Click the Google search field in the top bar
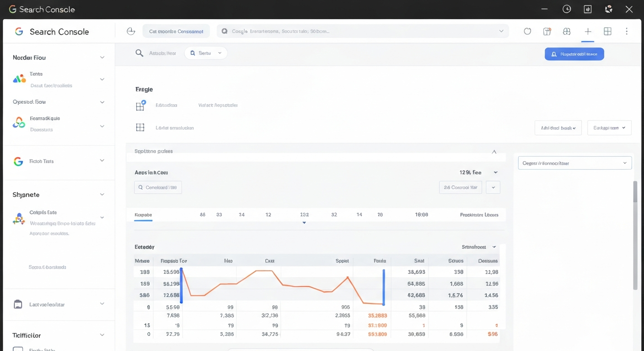The height and width of the screenshot is (351, 644). tap(362, 32)
